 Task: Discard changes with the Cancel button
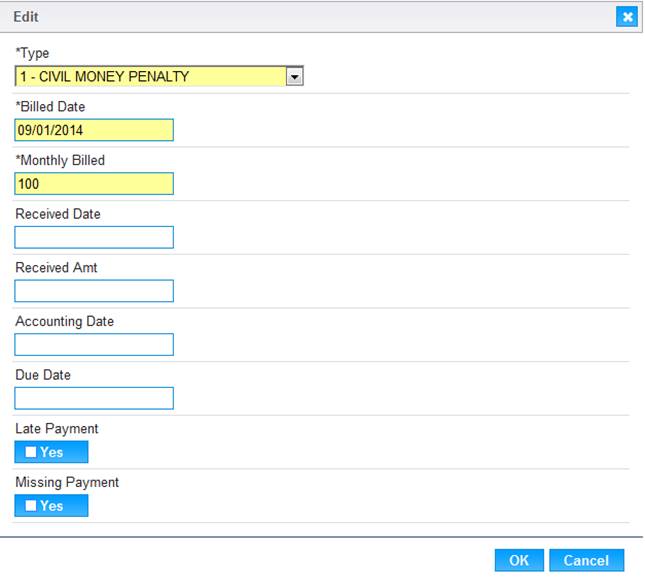point(587,560)
